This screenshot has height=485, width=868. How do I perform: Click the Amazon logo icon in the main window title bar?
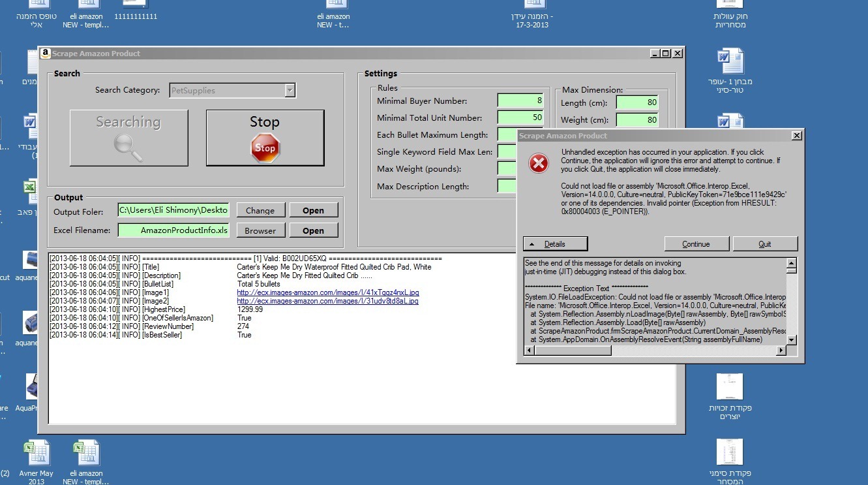(46, 54)
